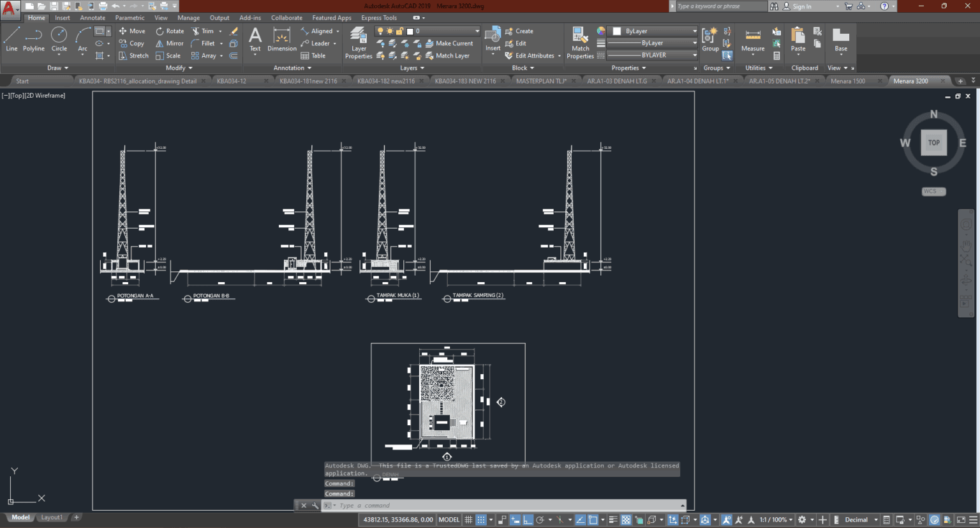Image resolution: width=980 pixels, height=528 pixels.
Task: Switch to the Annotate ribbon tab
Action: coord(92,17)
